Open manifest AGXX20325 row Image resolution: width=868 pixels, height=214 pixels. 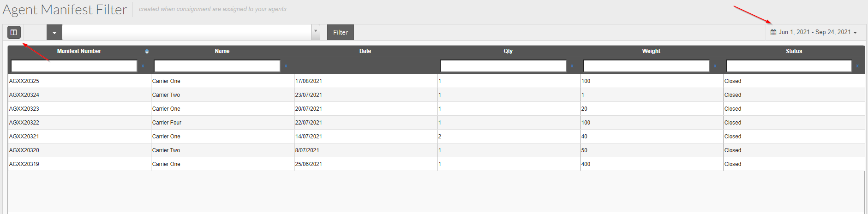[x=437, y=81]
